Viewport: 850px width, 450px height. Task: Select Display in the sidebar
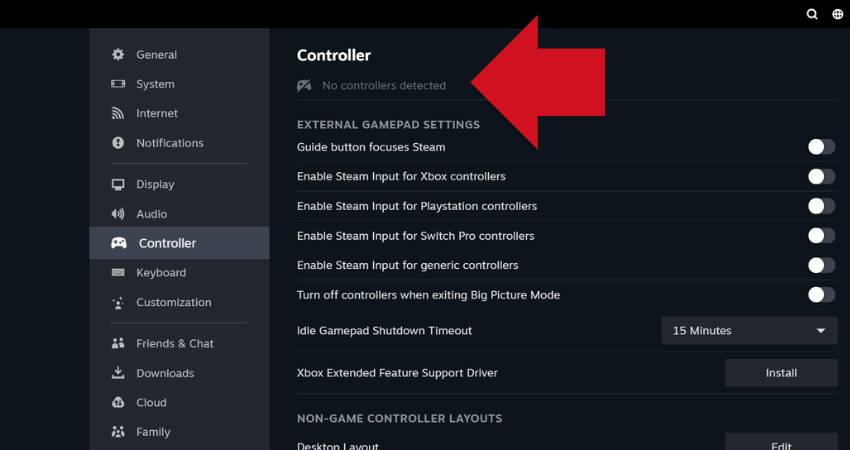(179, 184)
